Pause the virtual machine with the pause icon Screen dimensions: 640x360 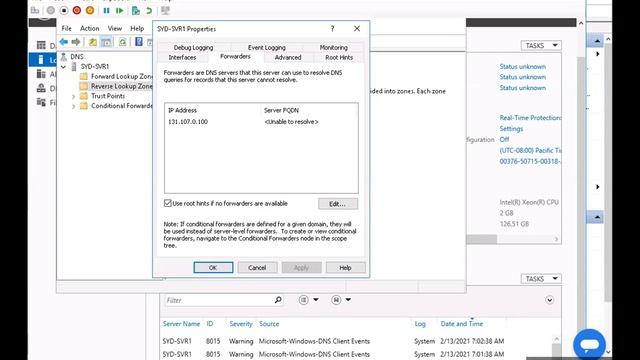(107, 11)
